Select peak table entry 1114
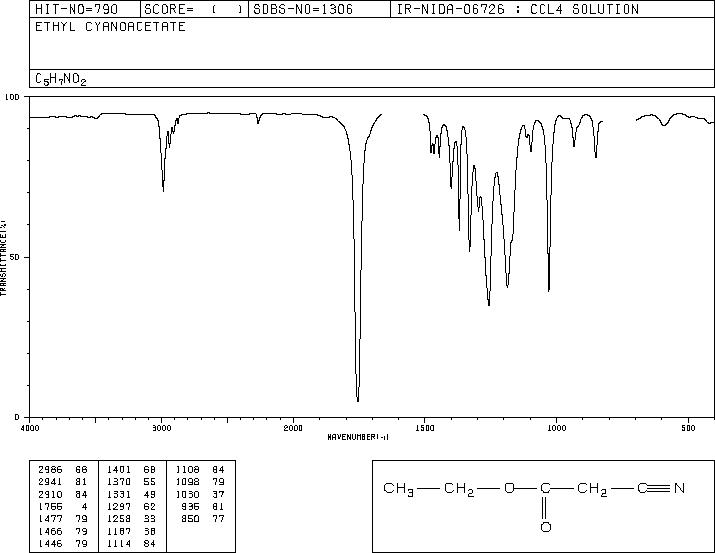Image resolution: width=715 pixels, height=553 pixels. pos(119,543)
